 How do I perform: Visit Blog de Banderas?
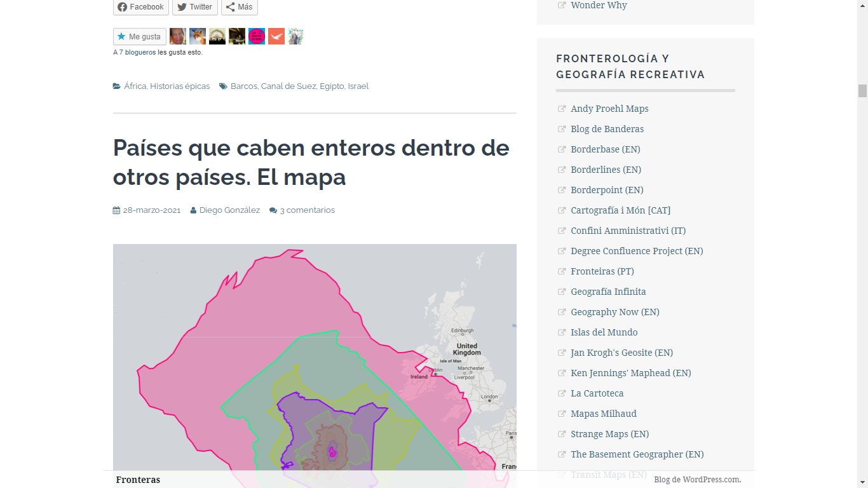[x=607, y=129]
